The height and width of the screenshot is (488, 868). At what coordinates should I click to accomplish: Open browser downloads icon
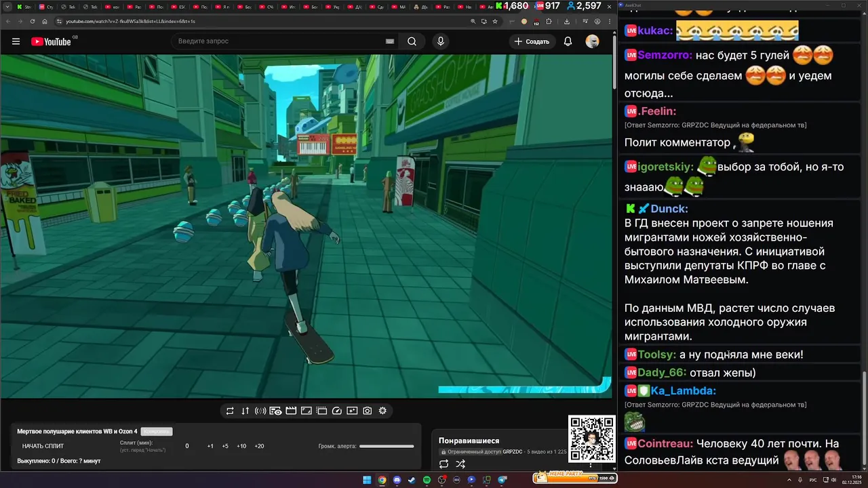(x=567, y=21)
